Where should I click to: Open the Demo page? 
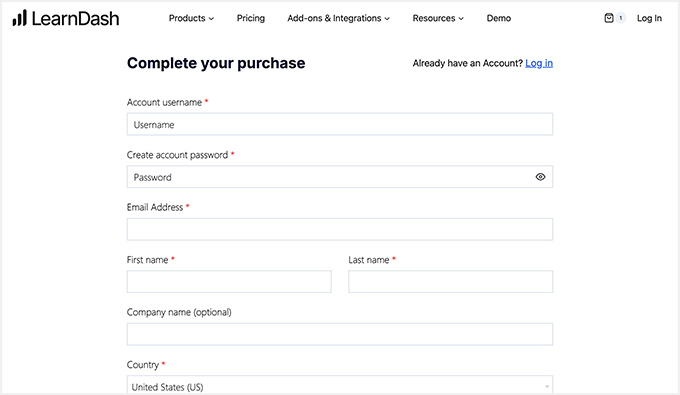(x=499, y=18)
